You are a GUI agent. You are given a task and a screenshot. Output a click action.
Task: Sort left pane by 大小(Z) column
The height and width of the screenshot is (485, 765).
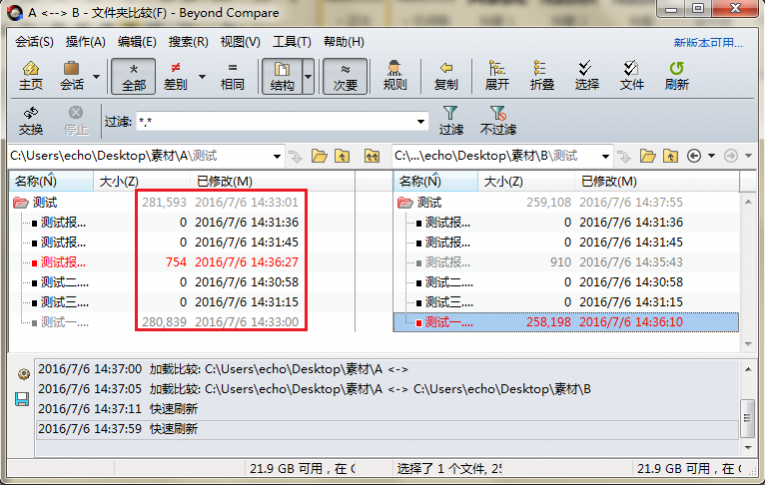[141, 182]
